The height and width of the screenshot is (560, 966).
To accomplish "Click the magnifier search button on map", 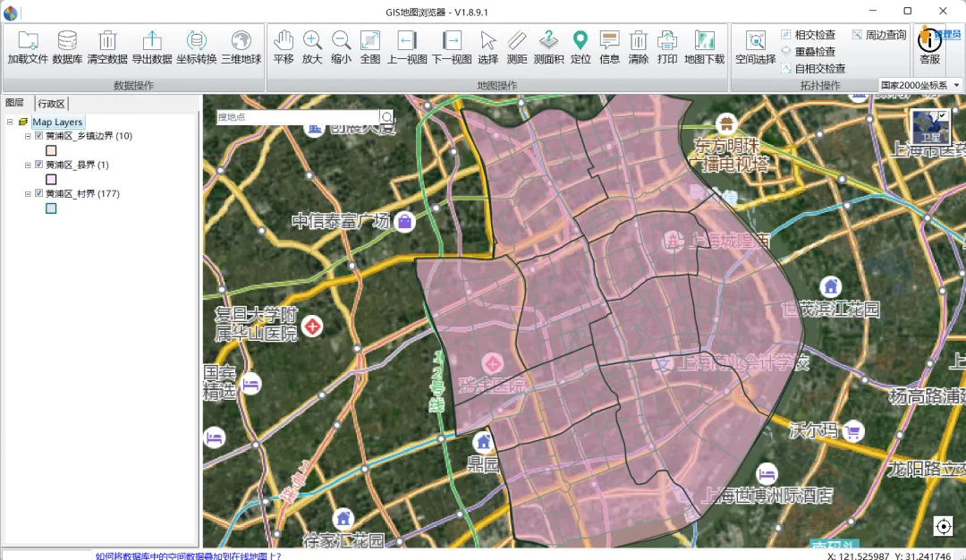I will coord(386,117).
